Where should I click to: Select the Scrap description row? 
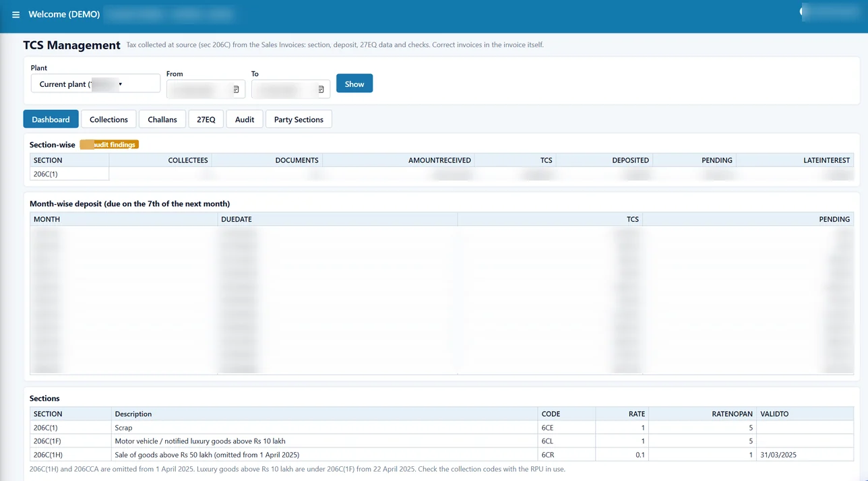point(325,427)
